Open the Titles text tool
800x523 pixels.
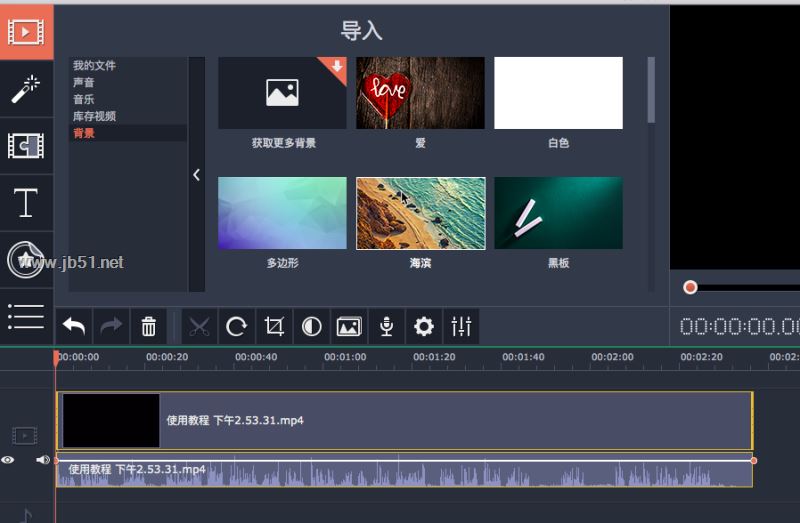pos(26,203)
